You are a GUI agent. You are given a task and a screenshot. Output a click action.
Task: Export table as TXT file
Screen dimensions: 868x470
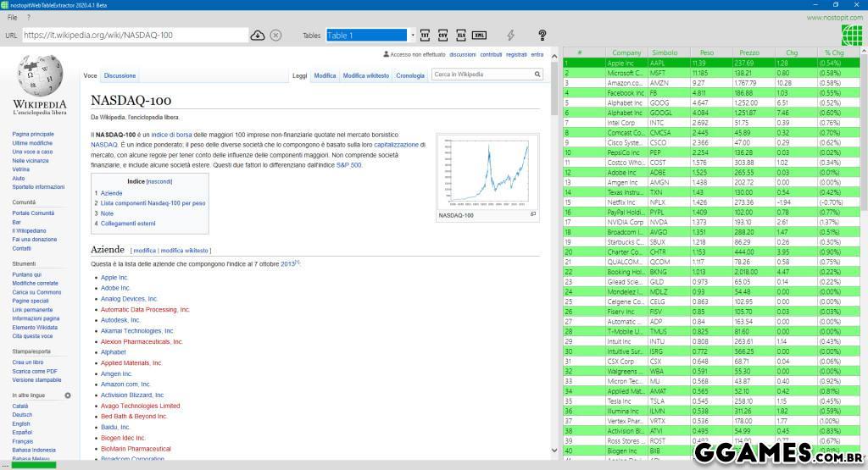tap(423, 35)
